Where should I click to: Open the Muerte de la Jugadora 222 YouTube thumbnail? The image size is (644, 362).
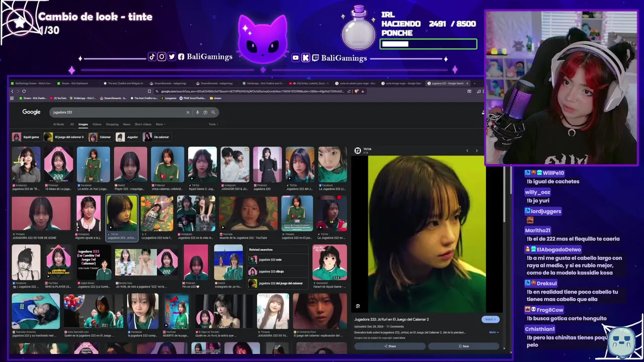point(248,213)
